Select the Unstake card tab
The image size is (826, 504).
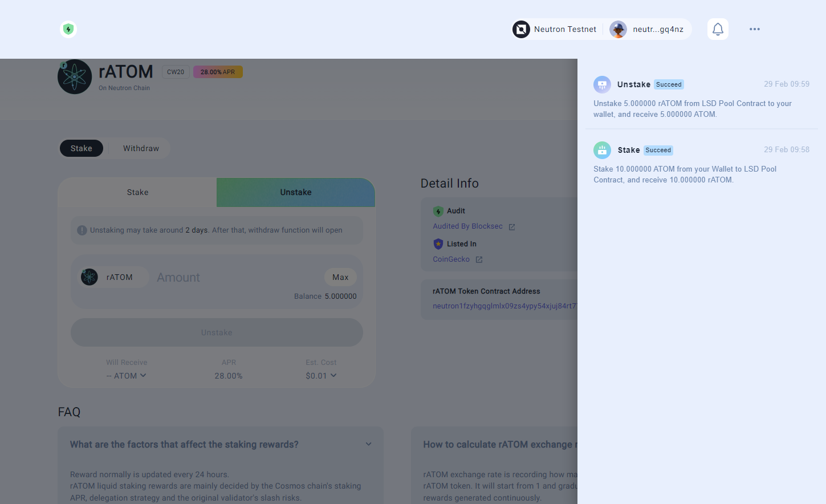click(296, 192)
